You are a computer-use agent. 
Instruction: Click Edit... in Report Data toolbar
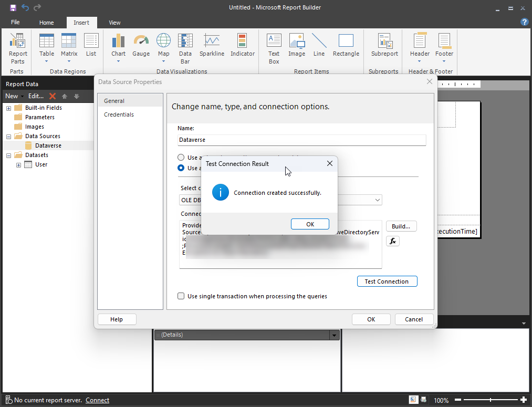coord(36,96)
